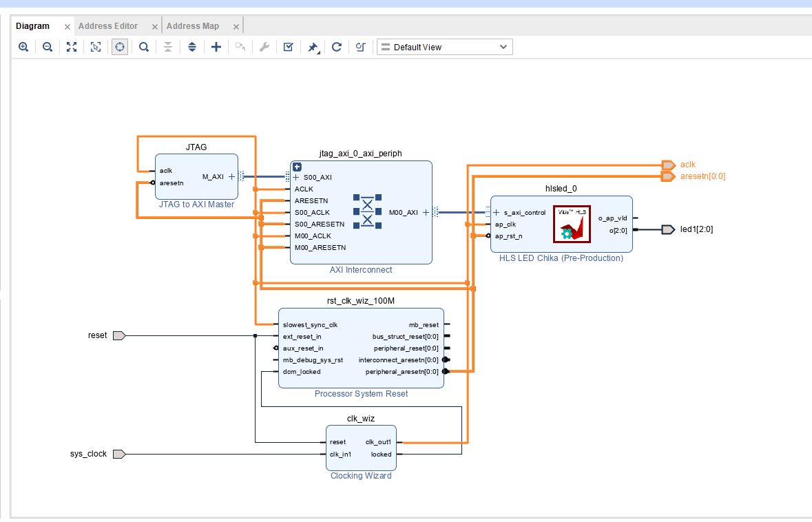This screenshot has width=812, height=522.
Task: Click the Zoom Out magnifier icon
Action: pyautogui.click(x=47, y=47)
